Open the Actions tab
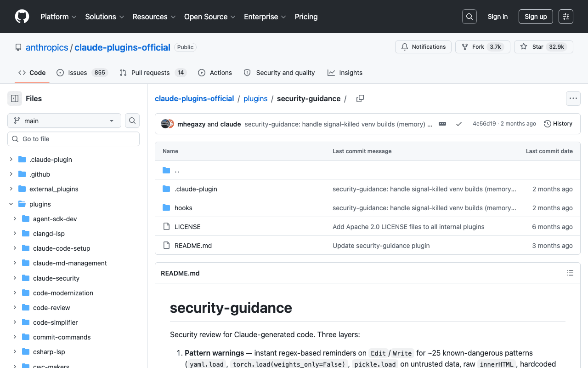This screenshot has width=588, height=368. [215, 73]
